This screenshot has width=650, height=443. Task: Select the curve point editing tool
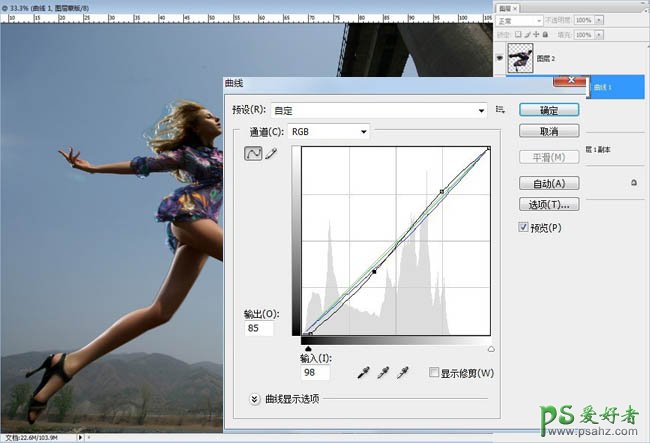pos(254,153)
